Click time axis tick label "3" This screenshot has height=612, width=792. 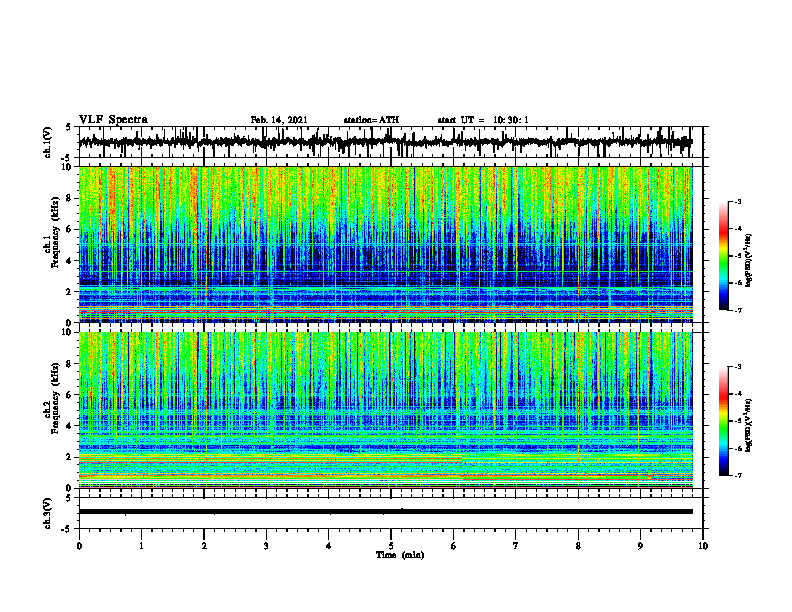coord(266,546)
